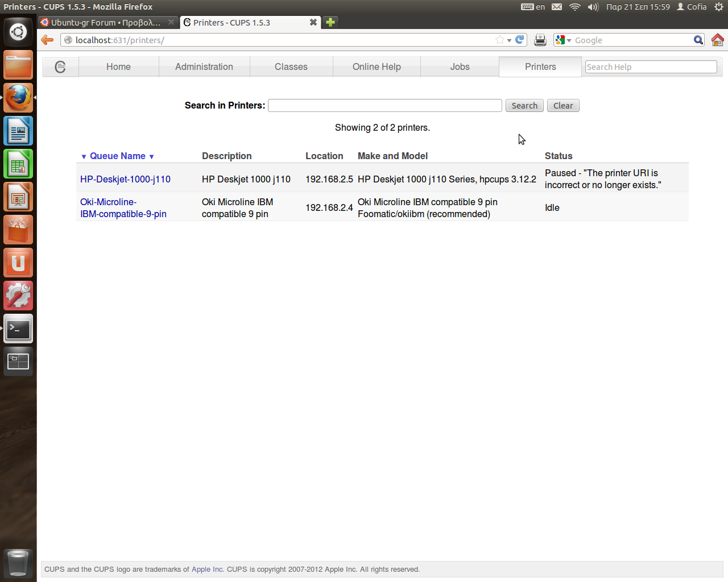Viewport: 728px width, 582px height.
Task: Click the CUPS logo icon in navigation bar
Action: point(60,66)
